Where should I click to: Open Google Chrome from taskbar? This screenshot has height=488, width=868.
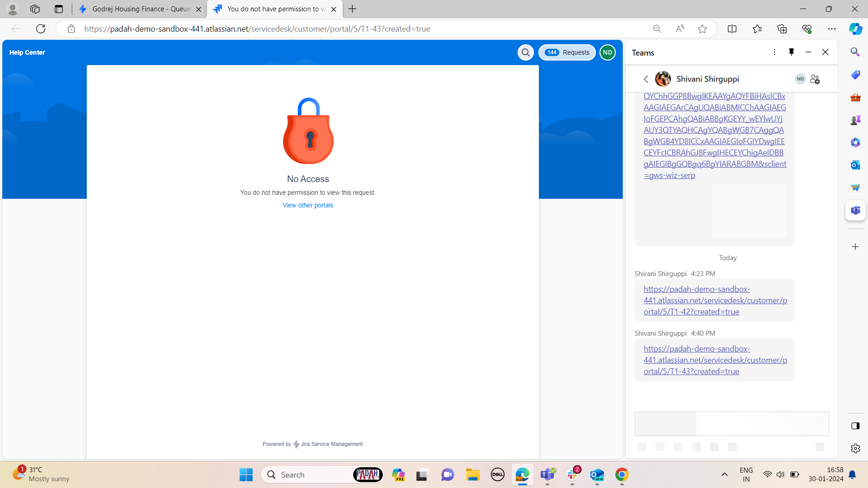click(x=622, y=475)
